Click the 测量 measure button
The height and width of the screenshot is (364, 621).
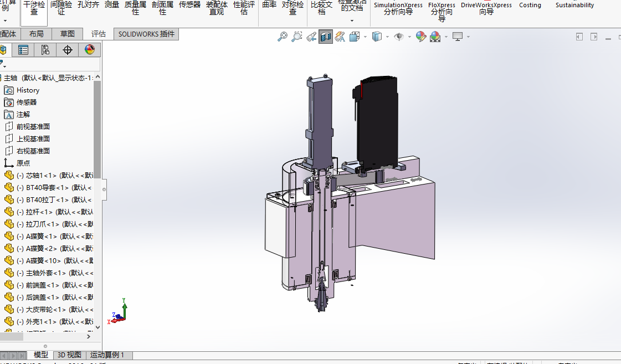coord(112,5)
